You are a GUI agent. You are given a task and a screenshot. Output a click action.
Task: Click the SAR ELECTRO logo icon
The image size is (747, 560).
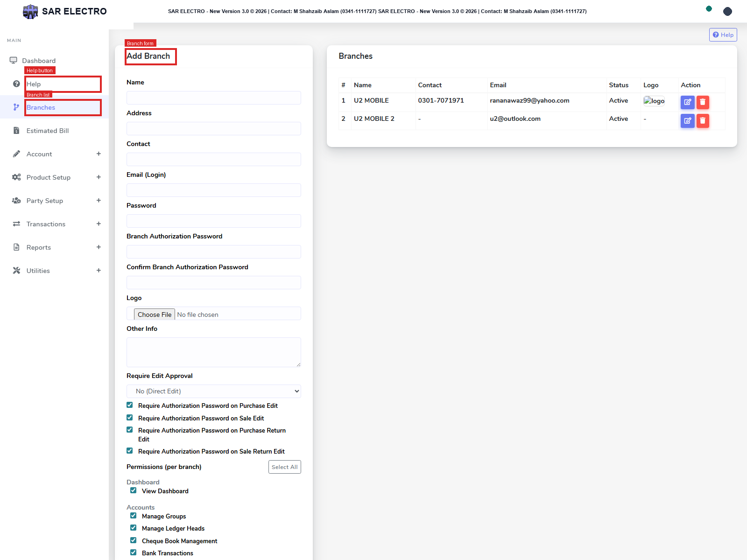(30, 11)
